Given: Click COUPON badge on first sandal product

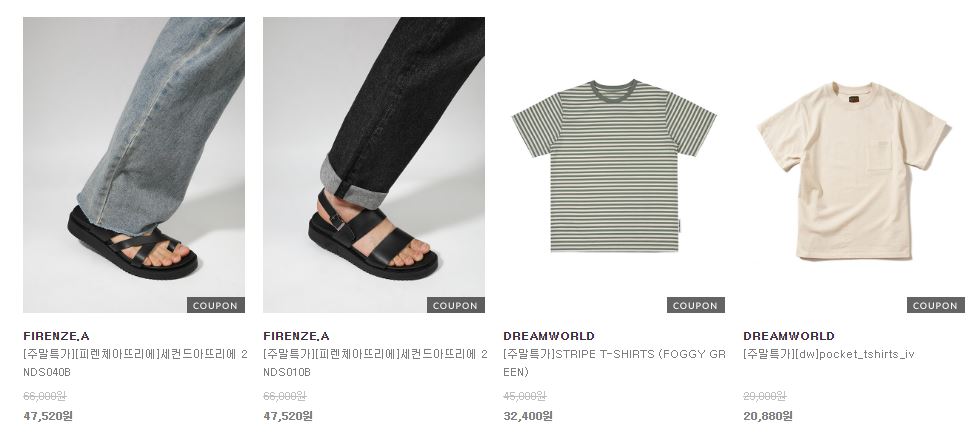Looking at the screenshot, I should (216, 305).
